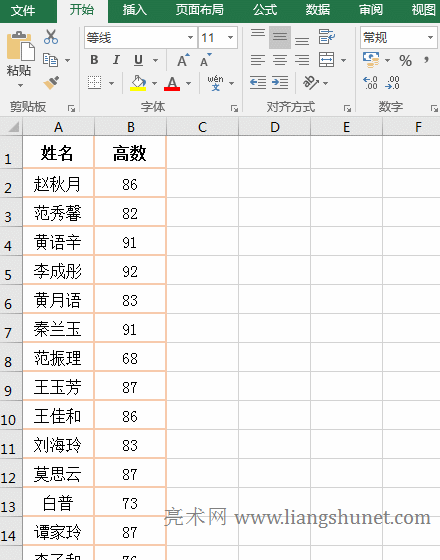Click the 粘贴 paste button

point(20,60)
